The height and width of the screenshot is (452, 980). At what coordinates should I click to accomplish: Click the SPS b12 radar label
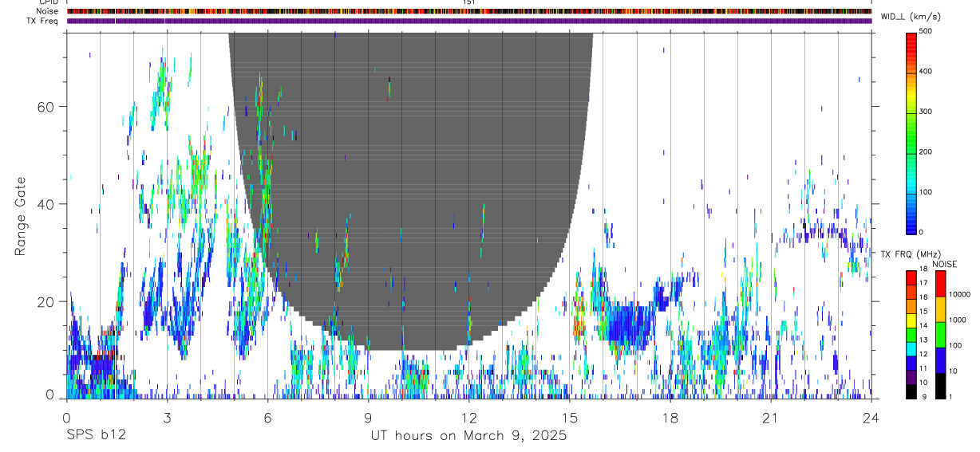95,436
